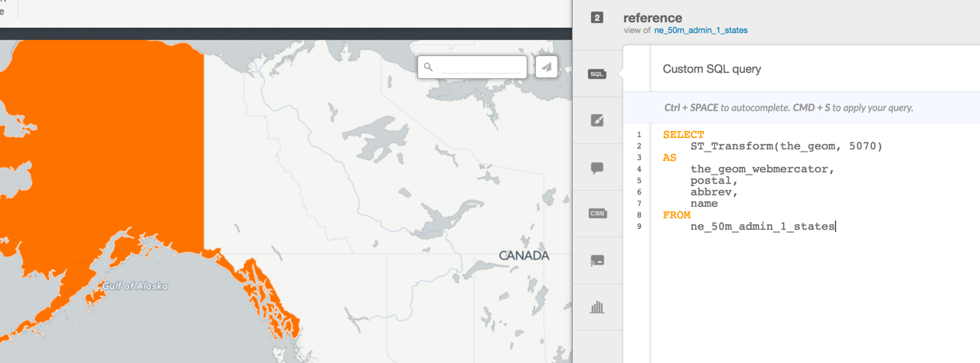Click the magnifier icon in map search
Image resolution: width=980 pixels, height=363 pixels.
[x=429, y=67]
